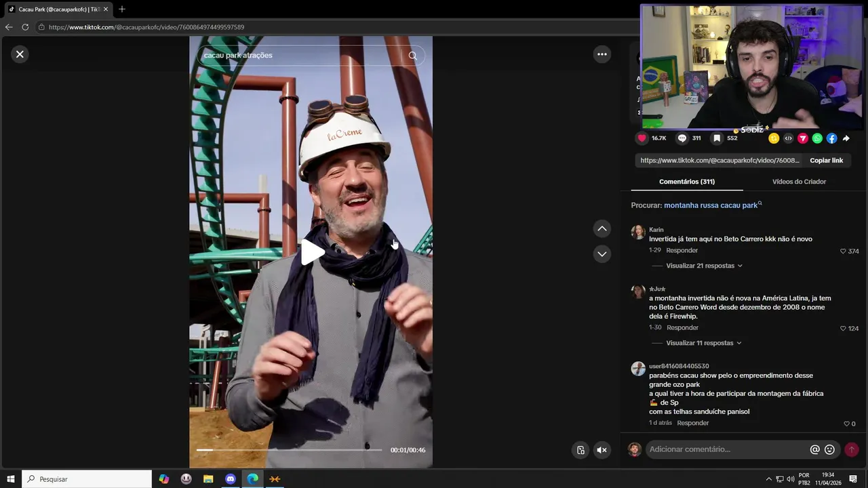Image resolution: width=868 pixels, height=488 pixels.
Task: Open File Explorer from the taskbar
Action: (x=208, y=479)
